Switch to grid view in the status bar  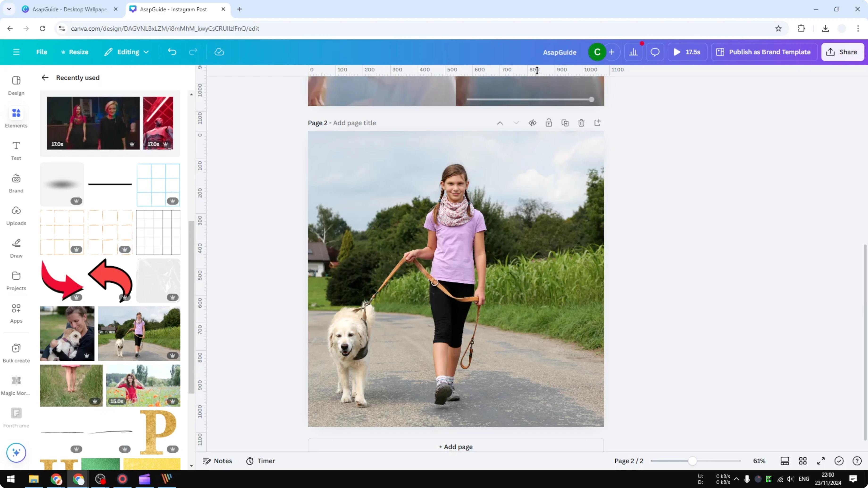803,461
